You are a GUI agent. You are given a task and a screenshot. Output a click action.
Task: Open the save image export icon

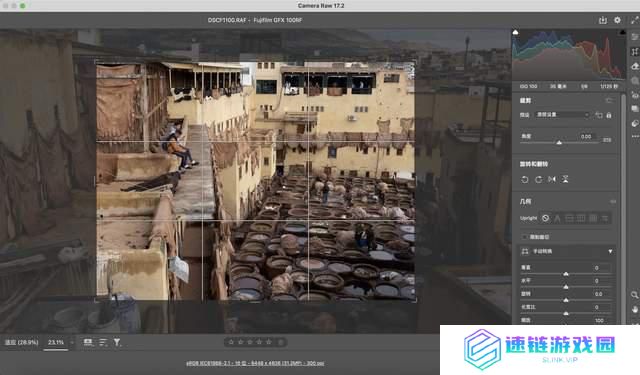click(602, 20)
